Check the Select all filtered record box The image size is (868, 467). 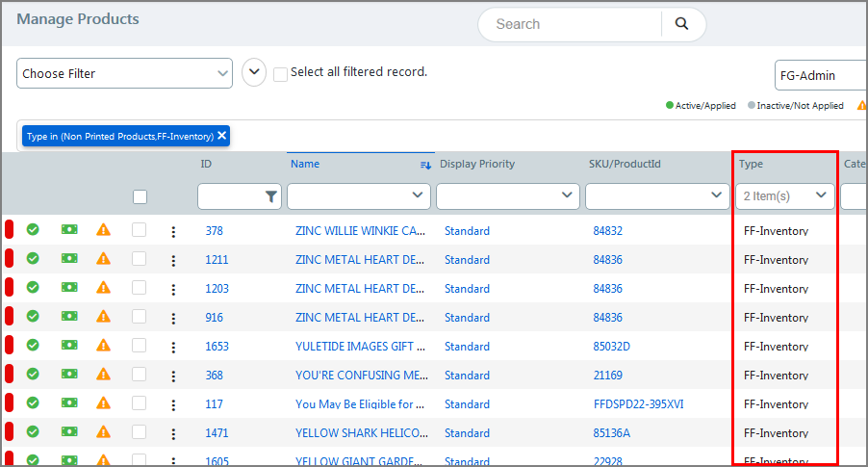pos(280,74)
